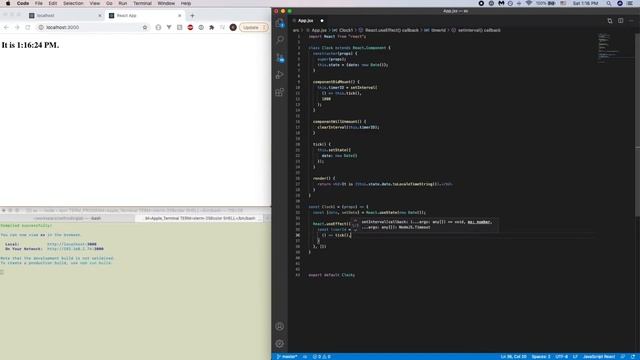The height and width of the screenshot is (360, 640).
Task: Open the Run menu in the menu bar
Action: [122, 3]
